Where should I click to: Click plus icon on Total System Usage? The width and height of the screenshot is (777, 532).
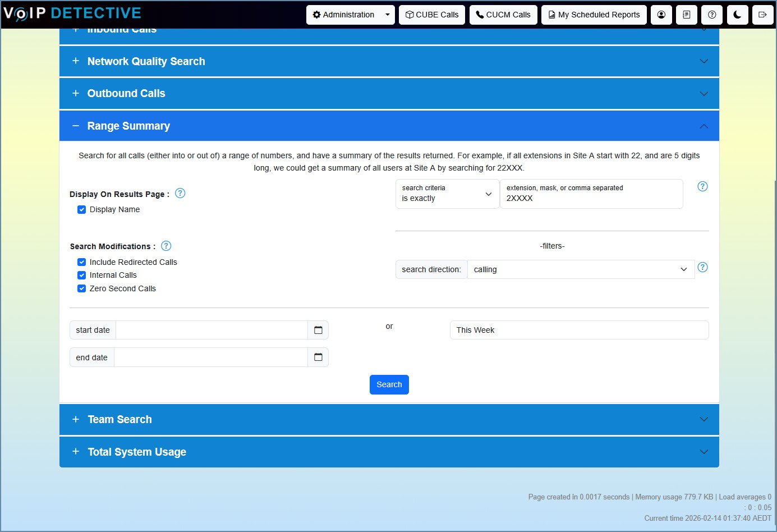(x=76, y=451)
